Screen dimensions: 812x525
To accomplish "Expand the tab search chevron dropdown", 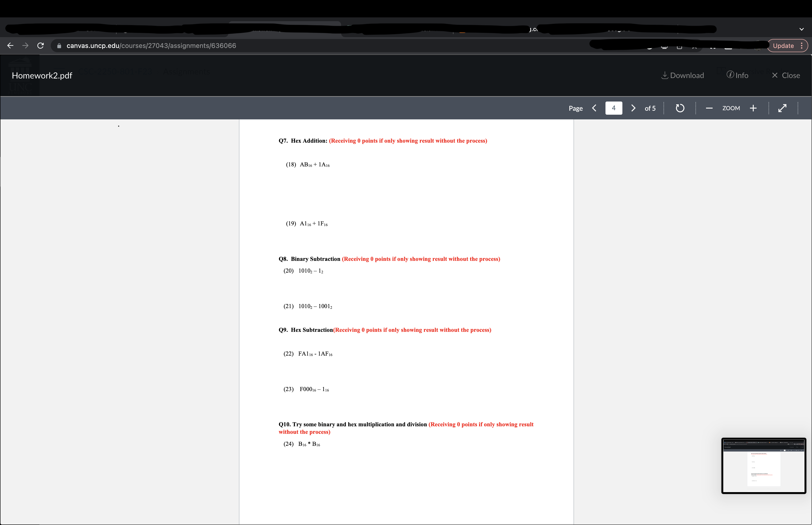I will click(801, 29).
